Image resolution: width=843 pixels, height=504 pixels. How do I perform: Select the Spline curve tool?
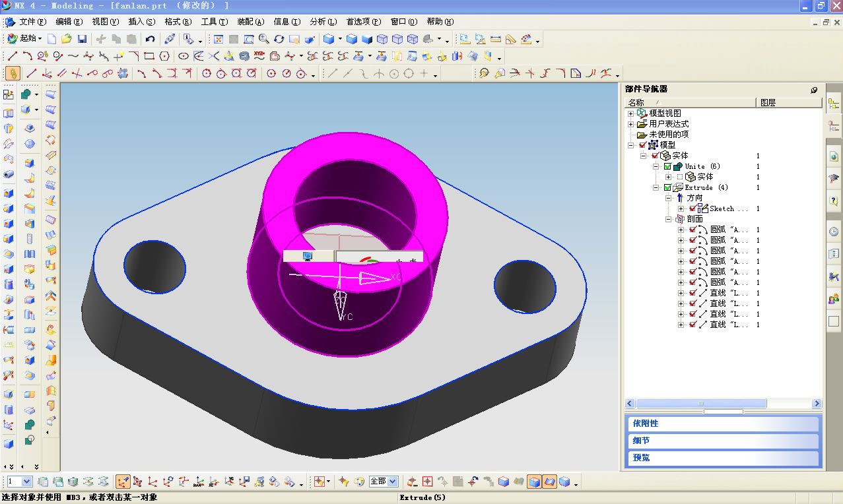(x=73, y=56)
